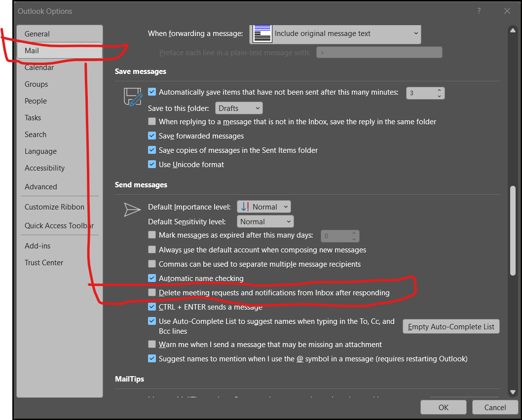This screenshot has height=420, width=522.
Task: Open Quick Access Toolbar settings
Action: coord(59,226)
